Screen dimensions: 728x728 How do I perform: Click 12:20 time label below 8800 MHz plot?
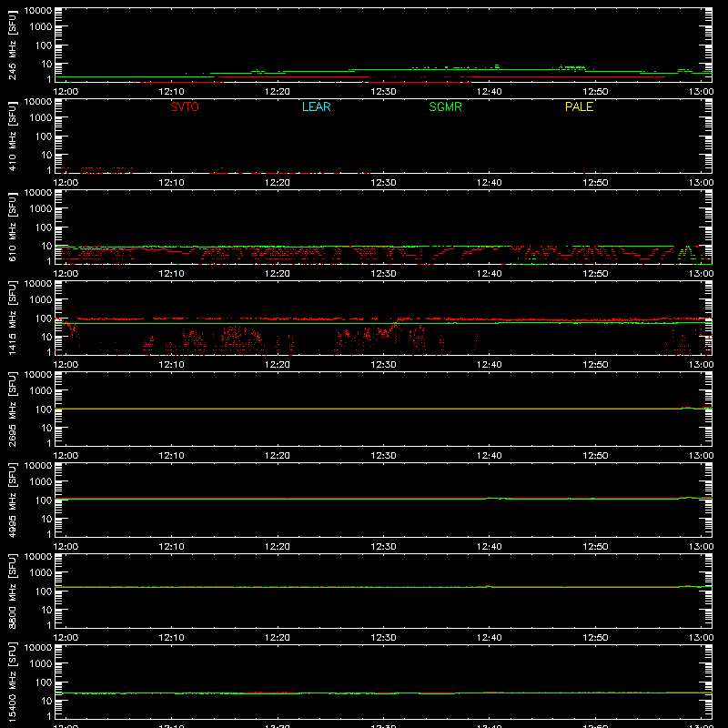point(278,638)
